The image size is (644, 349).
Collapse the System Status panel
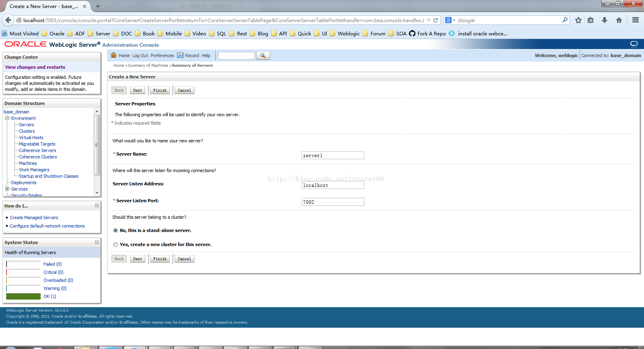point(97,242)
